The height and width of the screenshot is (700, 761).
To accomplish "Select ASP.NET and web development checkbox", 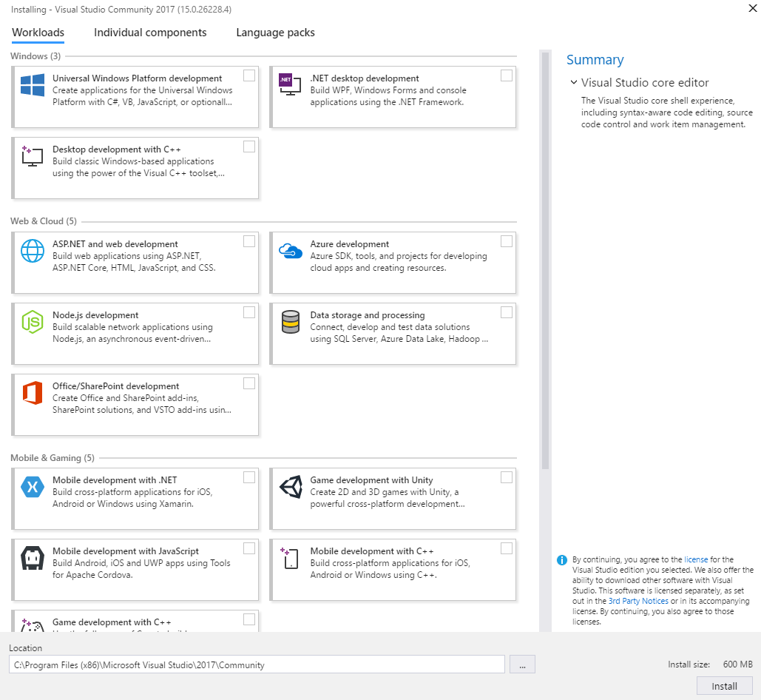I will coord(249,241).
